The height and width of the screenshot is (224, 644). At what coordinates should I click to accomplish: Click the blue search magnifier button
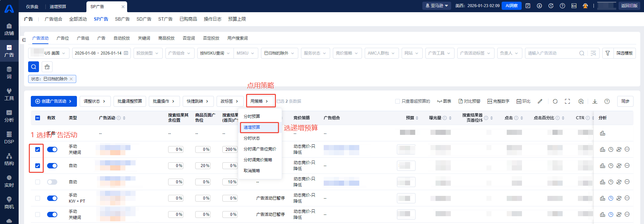(34, 67)
